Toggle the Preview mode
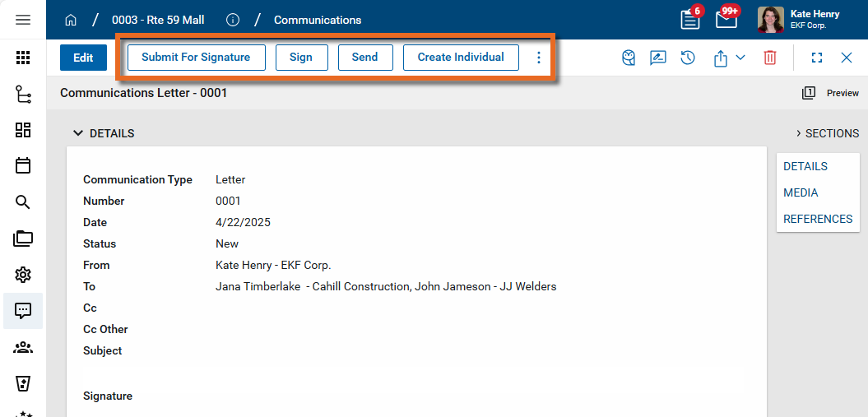Viewport: 868px width, 417px height. click(832, 93)
